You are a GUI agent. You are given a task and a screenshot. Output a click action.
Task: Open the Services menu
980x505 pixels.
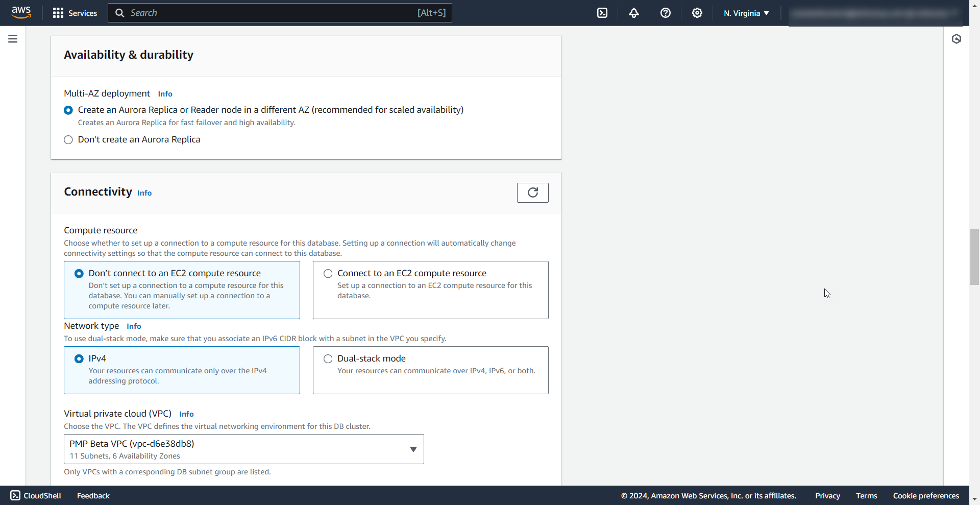pyautogui.click(x=75, y=13)
